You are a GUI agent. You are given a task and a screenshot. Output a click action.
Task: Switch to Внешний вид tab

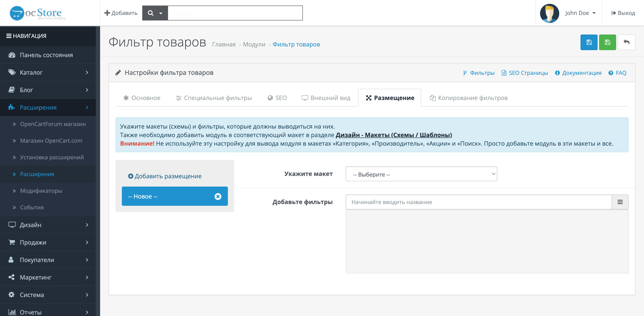pos(326,98)
